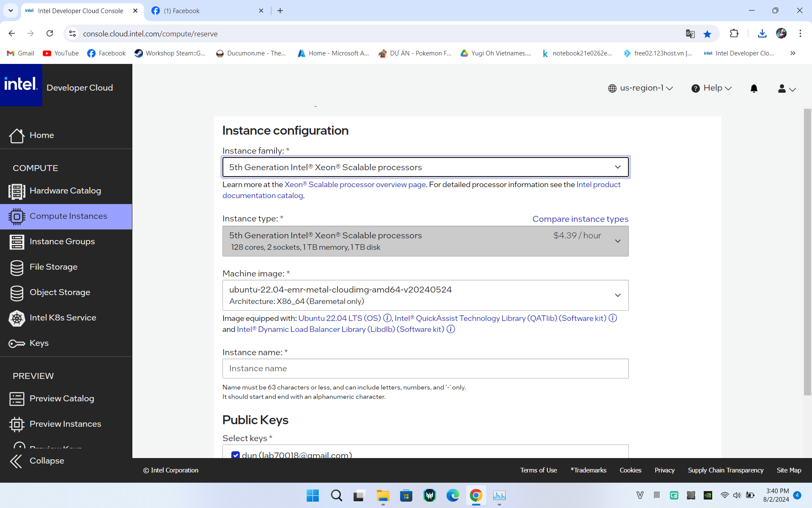
Task: Bookmark star icon in address bar
Action: click(707, 34)
